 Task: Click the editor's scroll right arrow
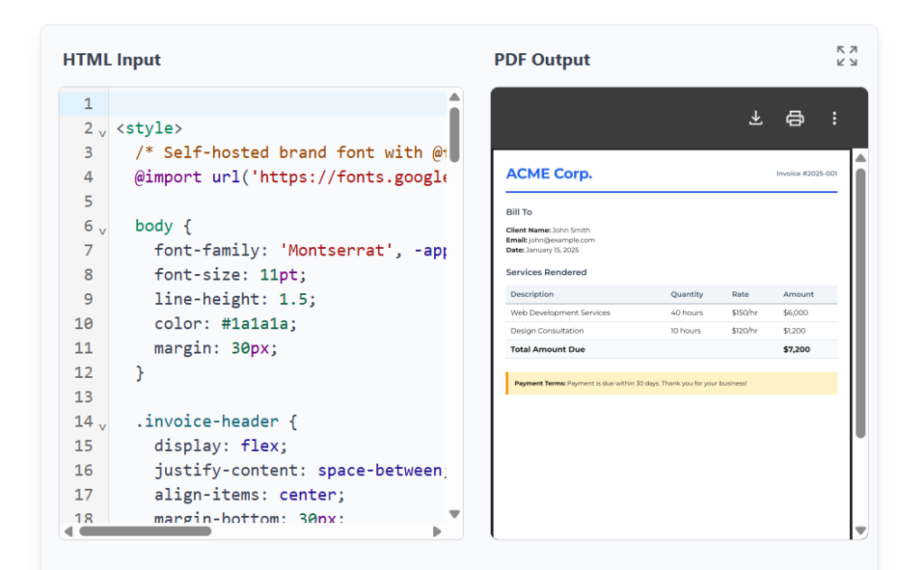[x=438, y=531]
